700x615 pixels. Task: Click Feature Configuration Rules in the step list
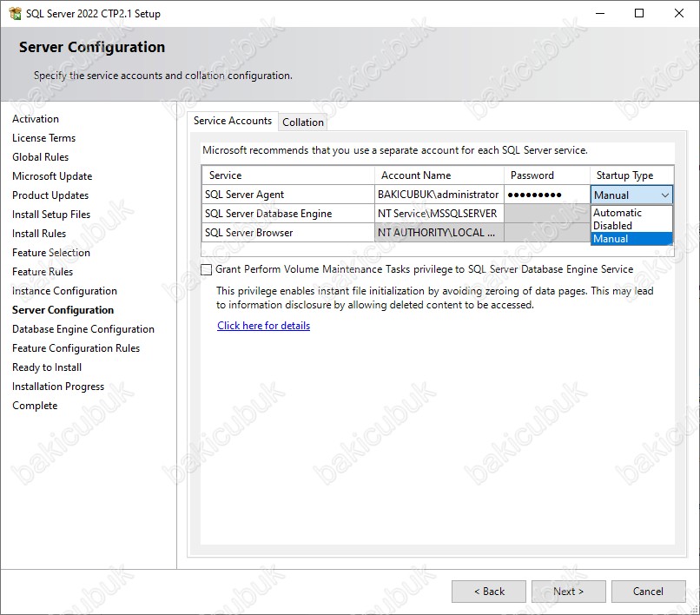click(x=76, y=348)
